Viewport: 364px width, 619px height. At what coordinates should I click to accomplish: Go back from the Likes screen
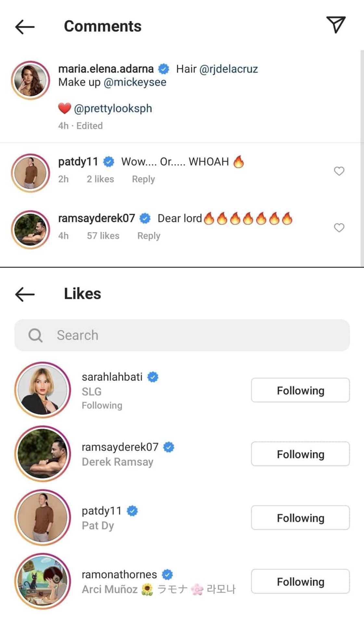pos(25,294)
